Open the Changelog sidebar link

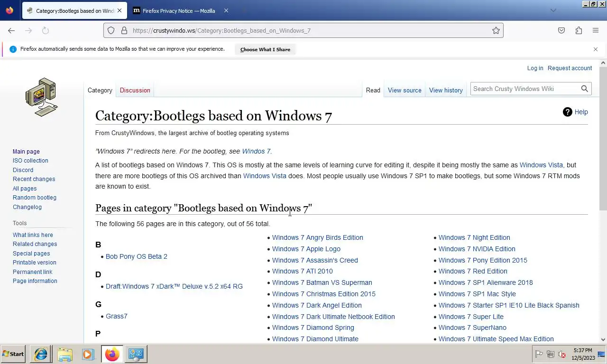(x=27, y=207)
